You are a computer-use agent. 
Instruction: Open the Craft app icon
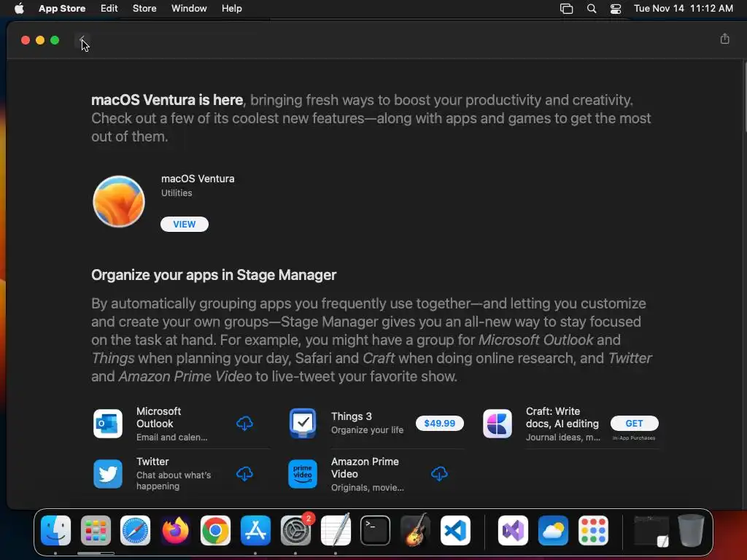[498, 424]
